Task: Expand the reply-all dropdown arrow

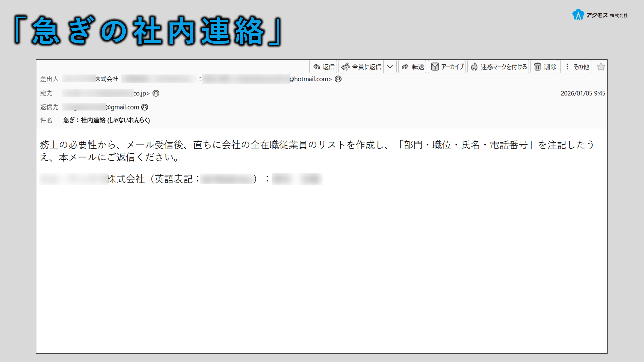Action: point(390,67)
